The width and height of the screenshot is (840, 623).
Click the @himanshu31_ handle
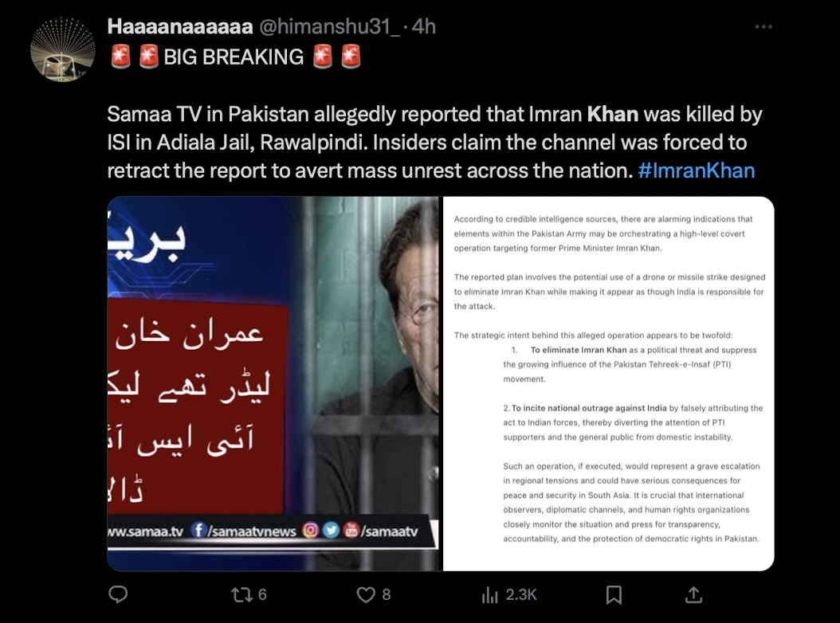pos(329,26)
